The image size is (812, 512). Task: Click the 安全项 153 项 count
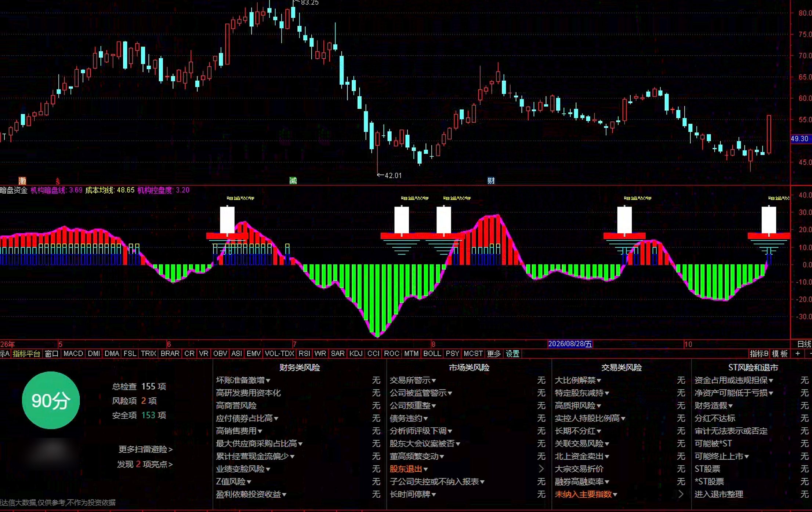pyautogui.click(x=139, y=415)
